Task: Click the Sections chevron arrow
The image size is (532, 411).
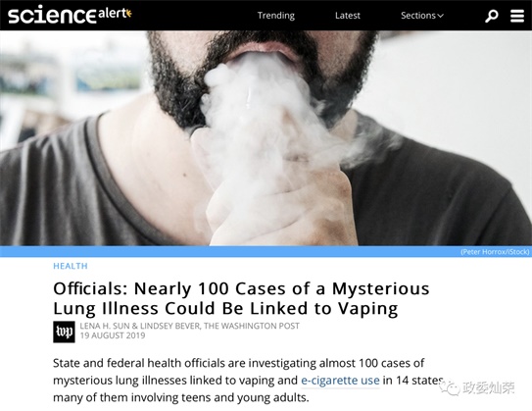Action: 440,16
